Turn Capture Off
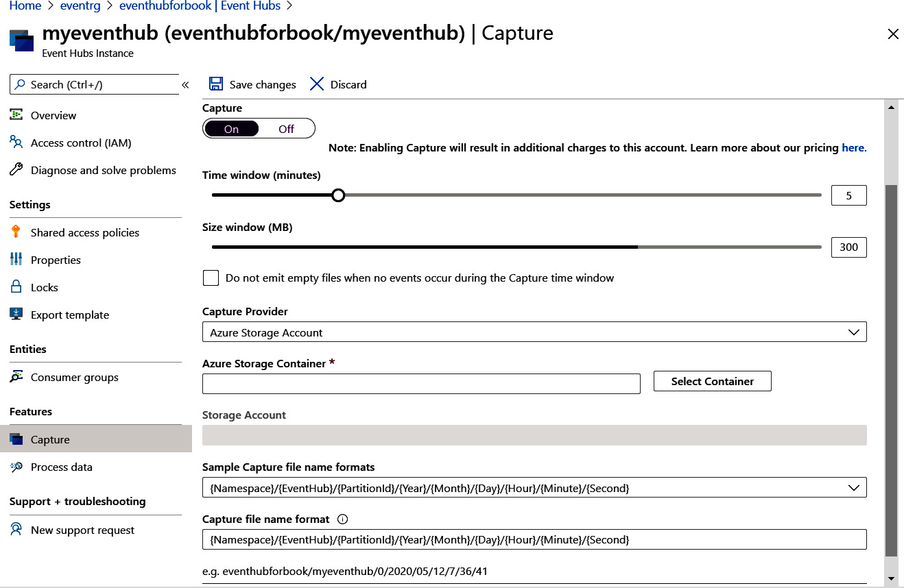904x588 pixels. click(287, 129)
